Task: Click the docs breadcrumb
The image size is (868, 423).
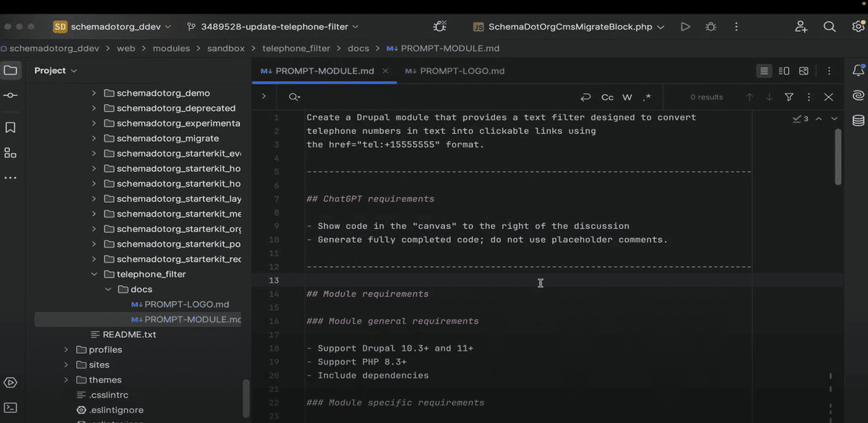Action: point(358,48)
